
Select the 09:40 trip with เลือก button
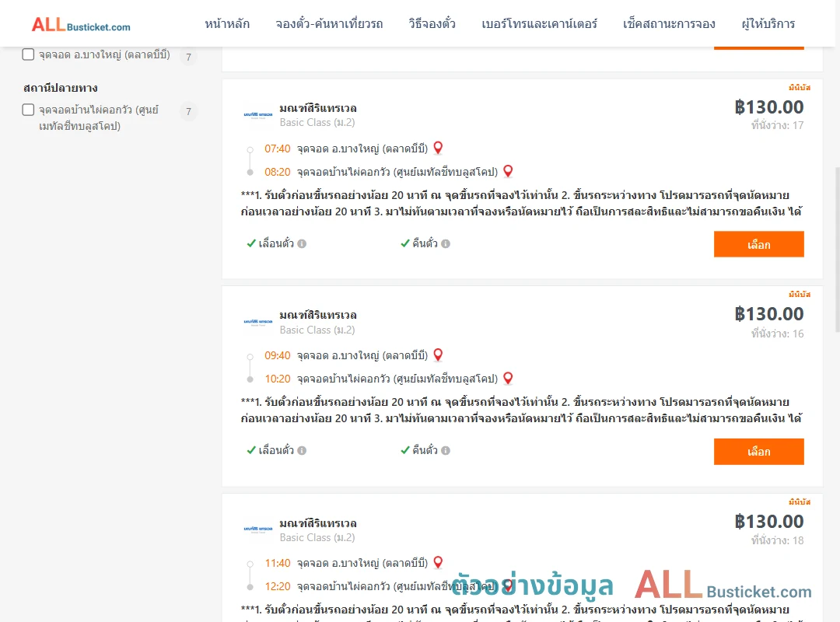(x=758, y=452)
